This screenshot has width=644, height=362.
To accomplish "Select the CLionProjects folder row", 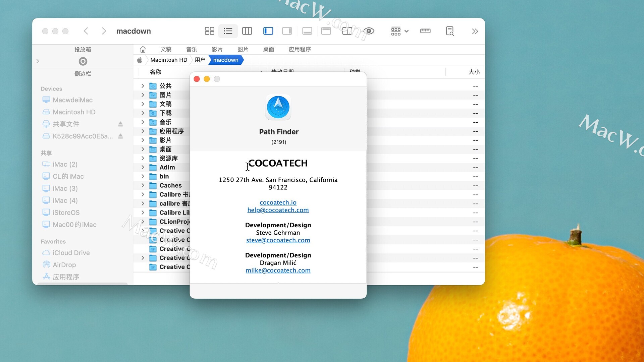I will 174,222.
